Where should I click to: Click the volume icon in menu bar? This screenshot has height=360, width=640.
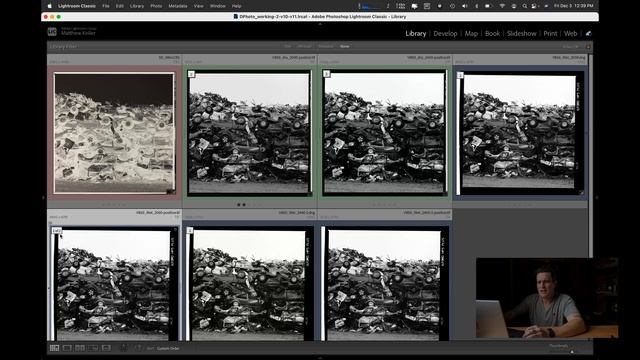(465, 6)
